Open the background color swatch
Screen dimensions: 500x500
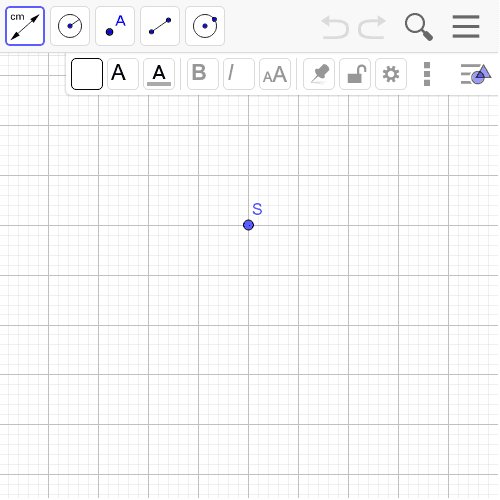tap(87, 74)
